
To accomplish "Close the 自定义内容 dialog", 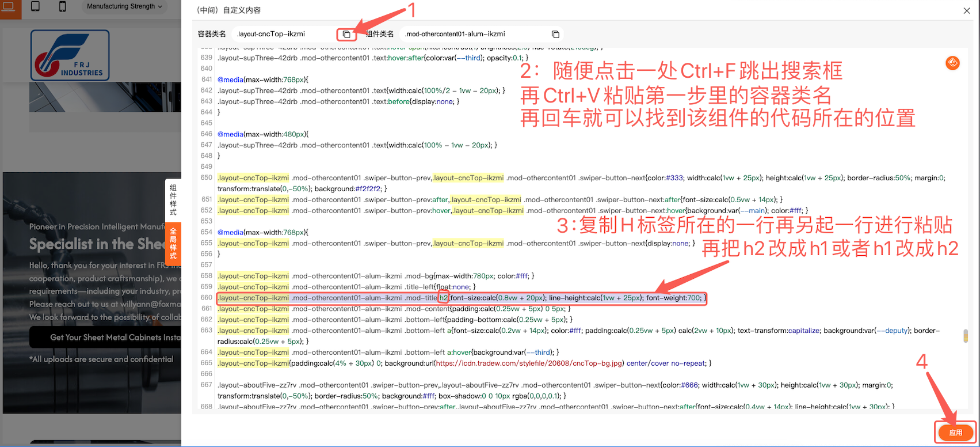I will pyautogui.click(x=967, y=10).
